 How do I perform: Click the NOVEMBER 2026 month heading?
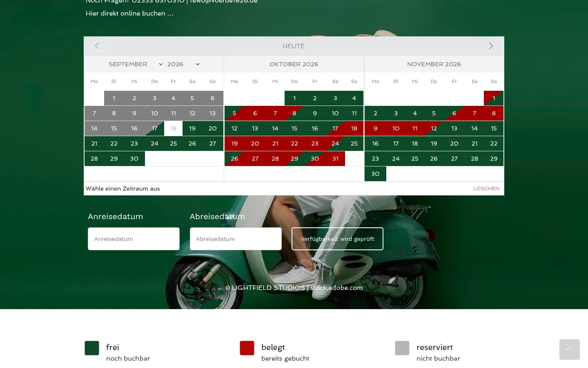434,64
